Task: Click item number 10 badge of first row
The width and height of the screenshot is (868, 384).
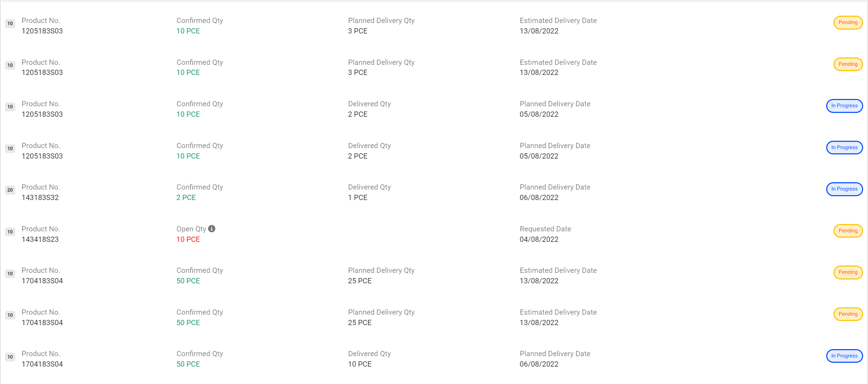Action: pos(10,23)
